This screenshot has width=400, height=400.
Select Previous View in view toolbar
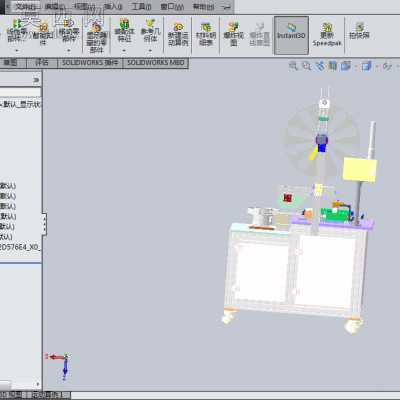320,66
